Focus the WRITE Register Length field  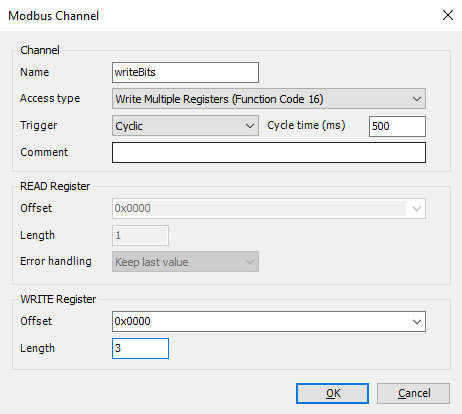pyautogui.click(x=140, y=348)
